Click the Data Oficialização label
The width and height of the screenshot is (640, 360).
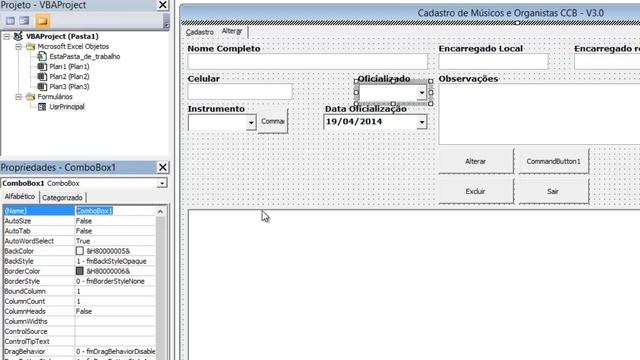click(x=366, y=109)
